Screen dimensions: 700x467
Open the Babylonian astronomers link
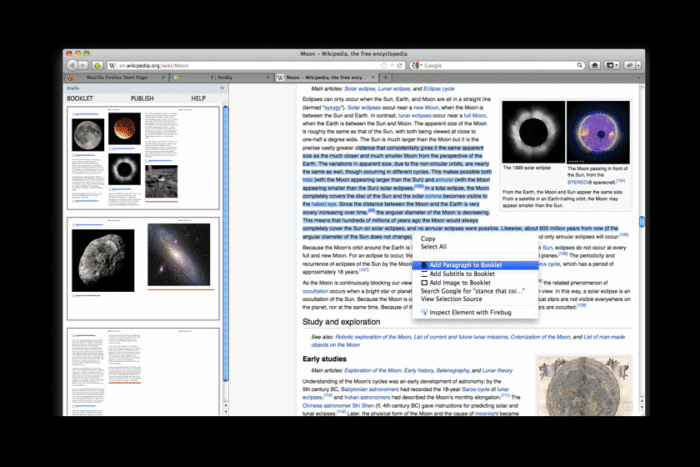tap(370, 390)
